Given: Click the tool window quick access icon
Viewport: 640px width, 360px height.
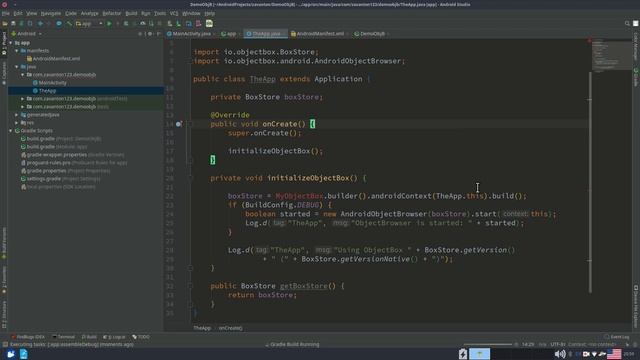Looking at the screenshot, I should 5,344.
